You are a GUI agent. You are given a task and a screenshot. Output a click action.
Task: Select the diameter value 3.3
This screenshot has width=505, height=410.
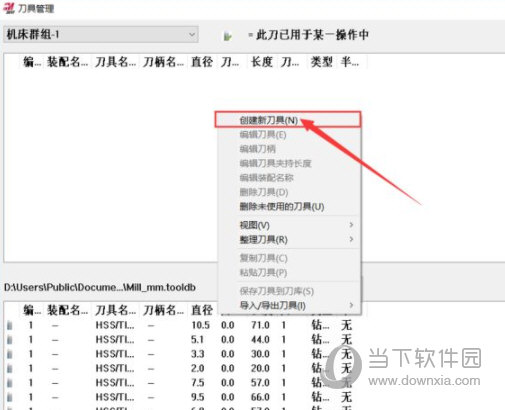[x=197, y=354]
